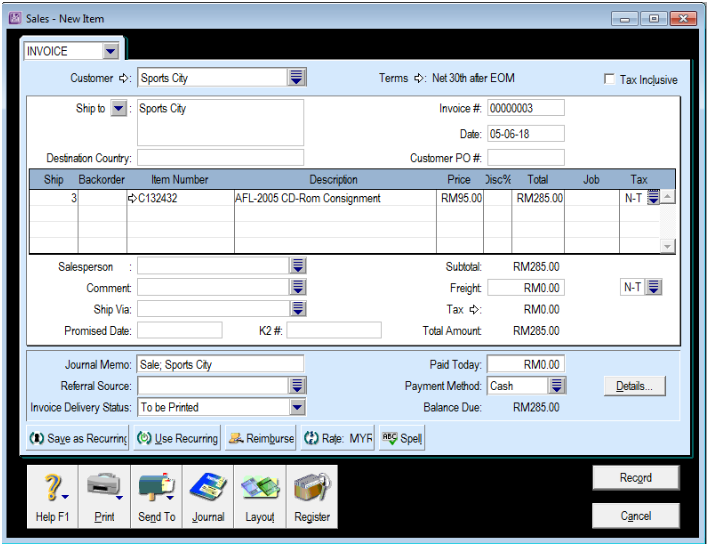Open the Customer selection list

pos(297,78)
